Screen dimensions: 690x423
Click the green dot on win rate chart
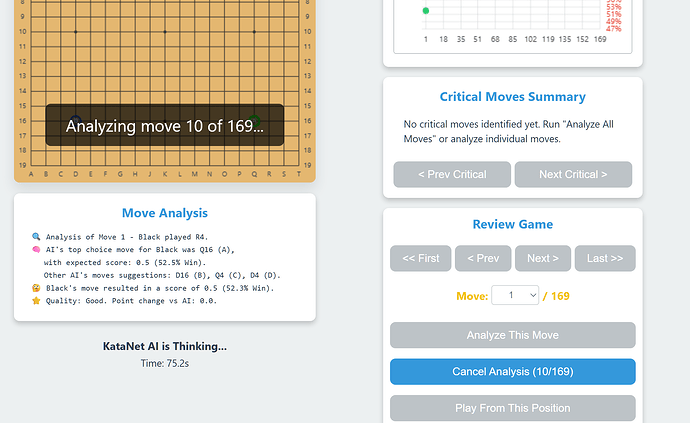point(426,11)
